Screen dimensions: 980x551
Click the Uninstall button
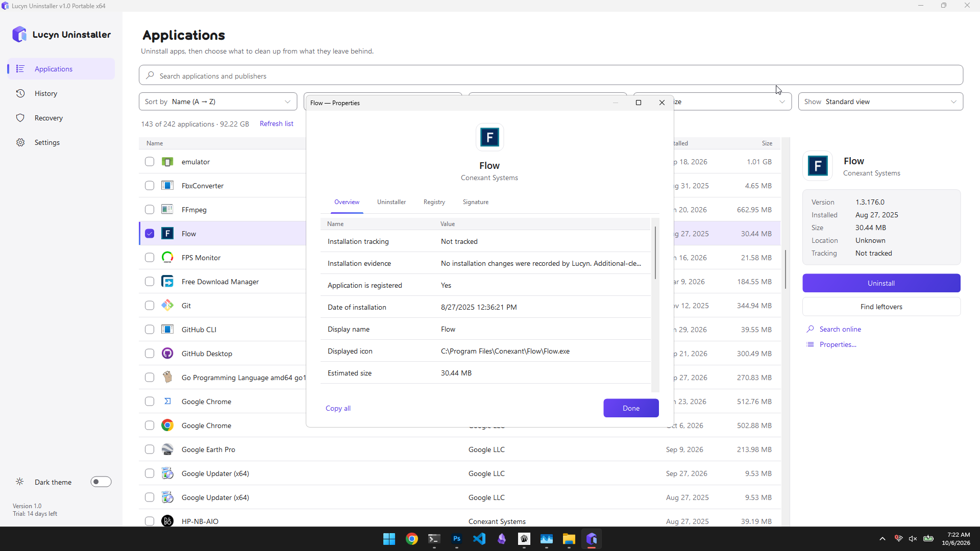coord(881,283)
